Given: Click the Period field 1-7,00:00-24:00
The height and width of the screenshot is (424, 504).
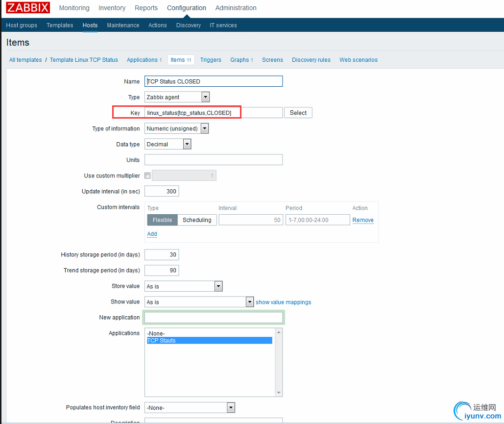Looking at the screenshot, I should pyautogui.click(x=317, y=220).
